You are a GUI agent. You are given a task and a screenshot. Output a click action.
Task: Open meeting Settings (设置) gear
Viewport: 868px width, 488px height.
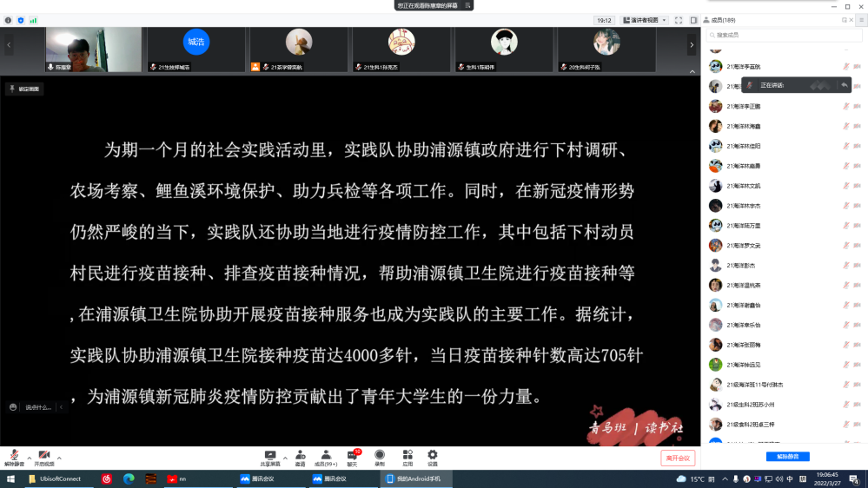coord(432,455)
